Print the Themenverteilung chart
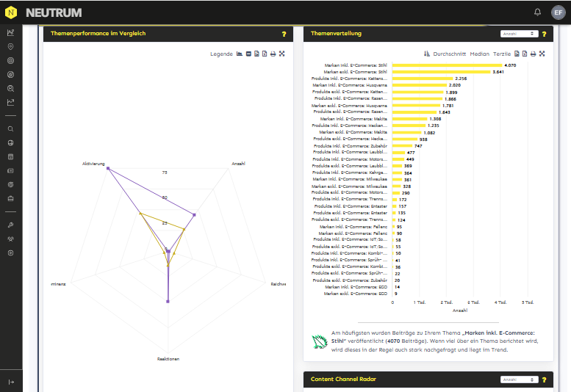 [533, 54]
